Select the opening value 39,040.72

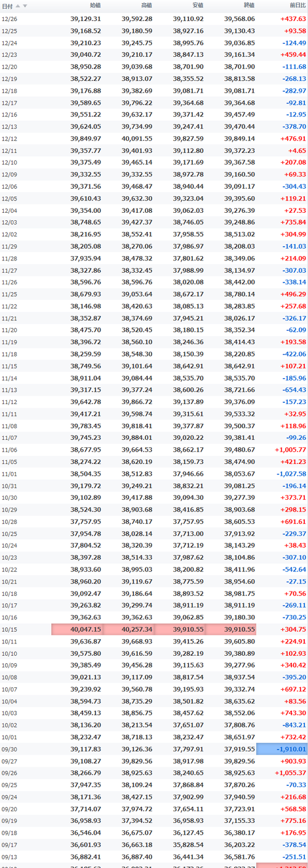coord(86,54)
